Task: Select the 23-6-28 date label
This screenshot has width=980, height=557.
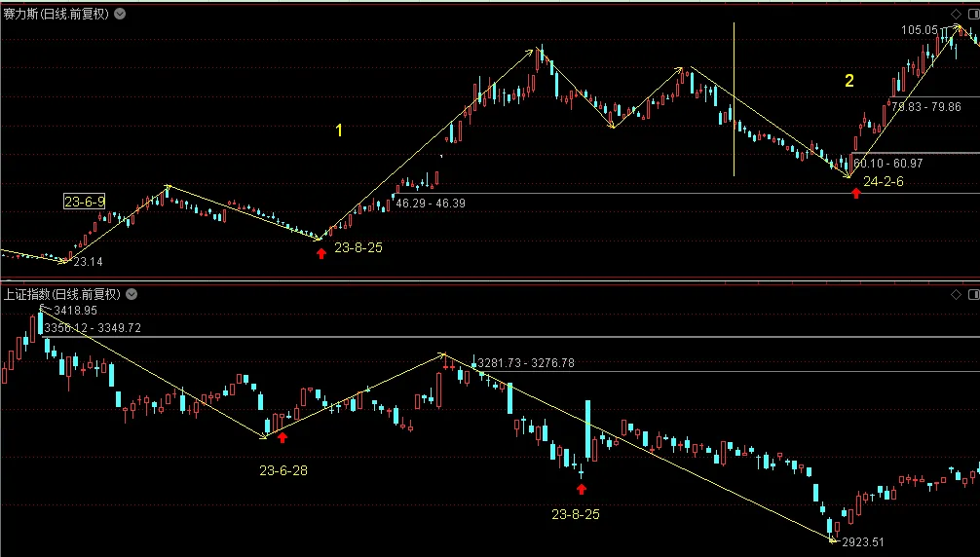Action: coord(283,470)
